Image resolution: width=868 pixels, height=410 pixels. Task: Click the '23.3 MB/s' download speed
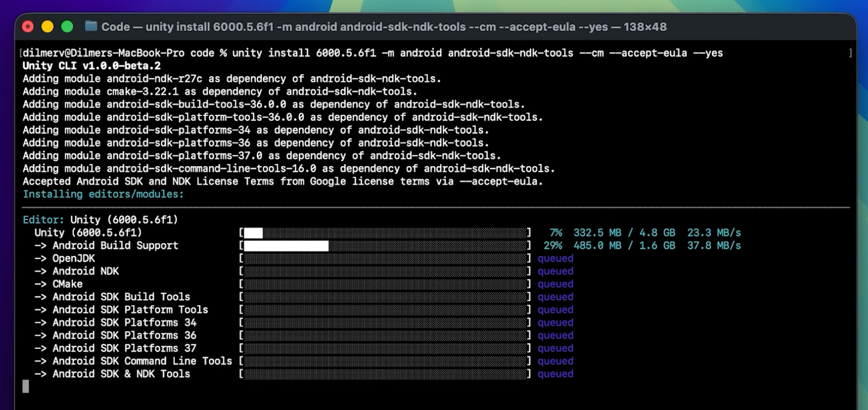714,233
